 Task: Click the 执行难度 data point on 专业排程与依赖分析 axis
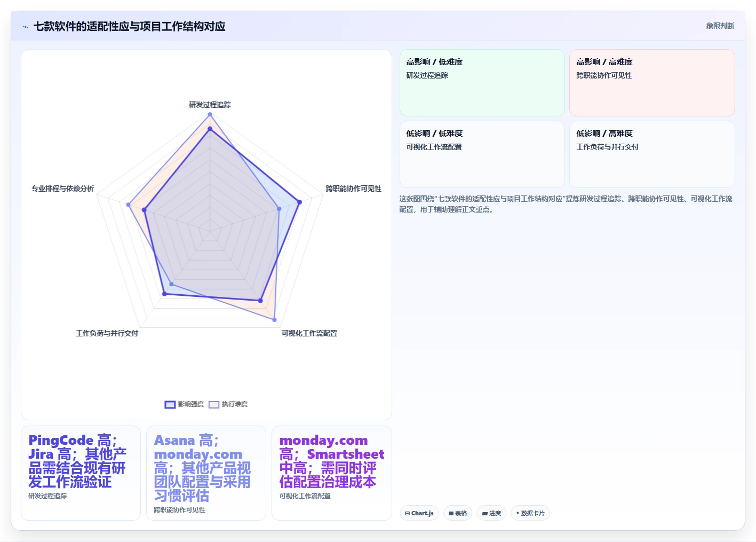pos(129,205)
